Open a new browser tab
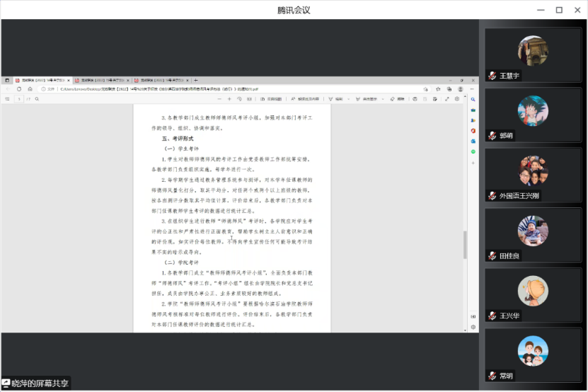Viewport: 588px width, 392px height. (196, 81)
